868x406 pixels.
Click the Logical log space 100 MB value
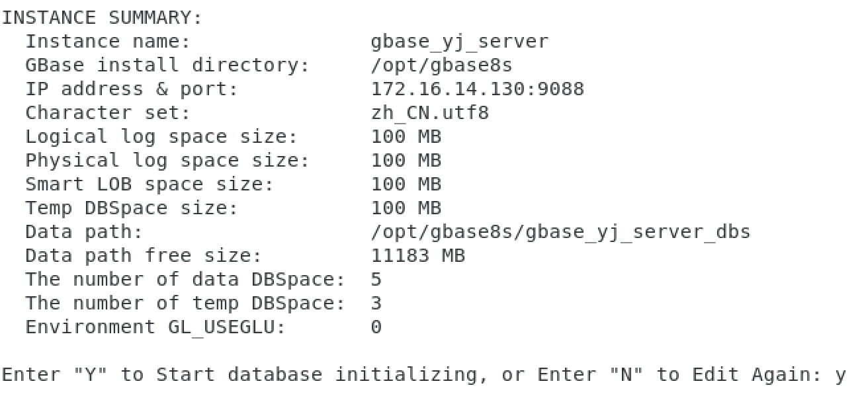coord(406,137)
